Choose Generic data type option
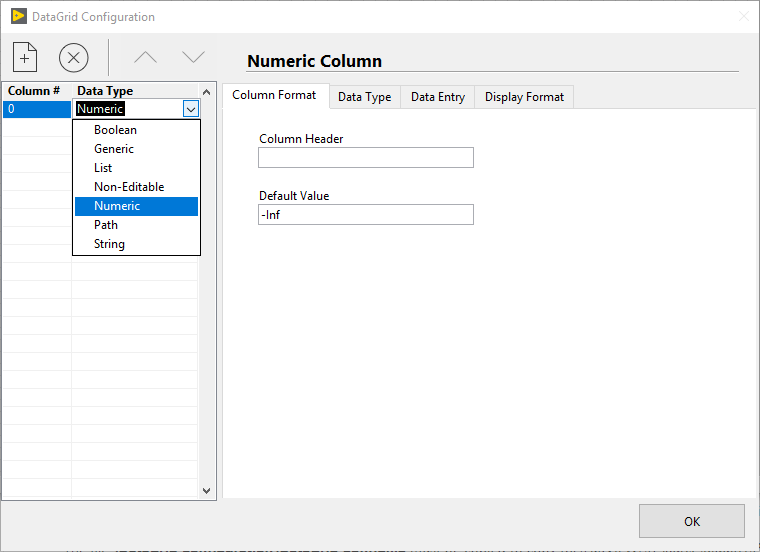The width and height of the screenshot is (760, 552). (x=113, y=149)
